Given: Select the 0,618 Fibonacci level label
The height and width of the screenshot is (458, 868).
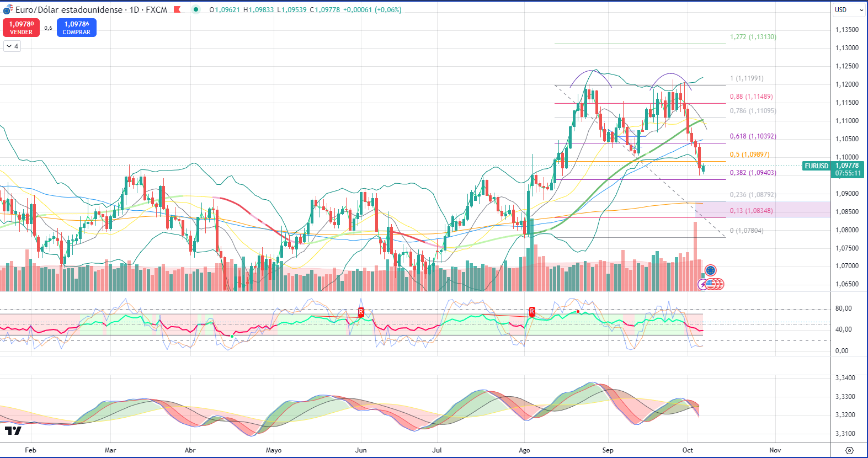Looking at the screenshot, I should point(753,136).
